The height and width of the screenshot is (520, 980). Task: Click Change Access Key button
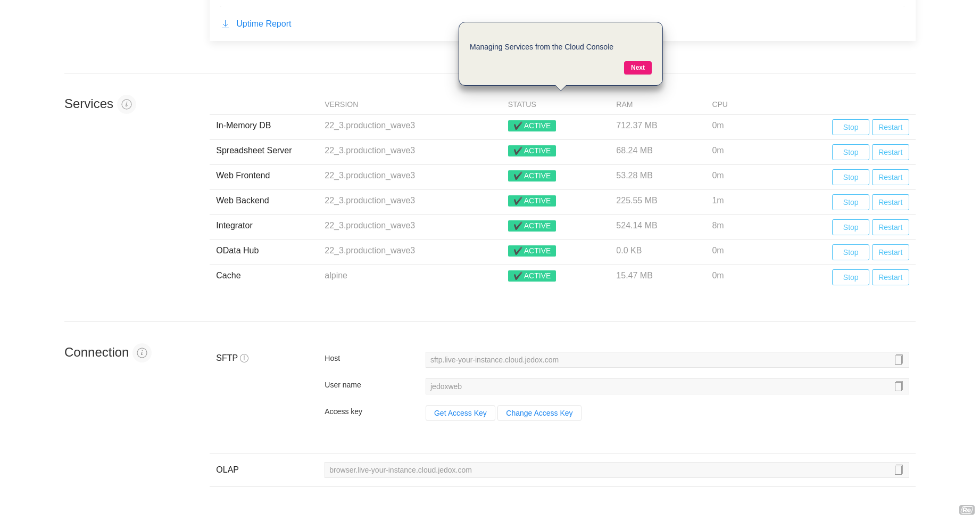[539, 413]
